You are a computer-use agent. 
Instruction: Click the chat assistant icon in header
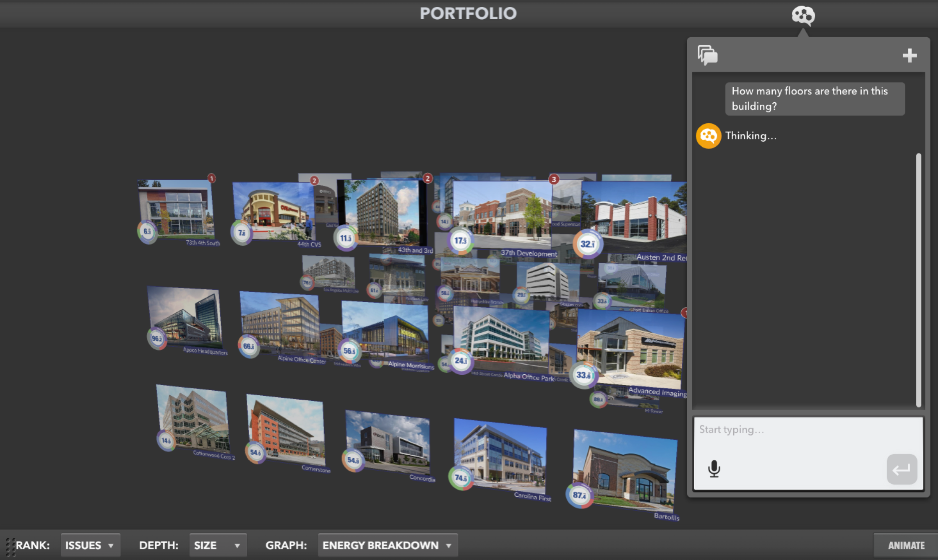click(x=803, y=16)
